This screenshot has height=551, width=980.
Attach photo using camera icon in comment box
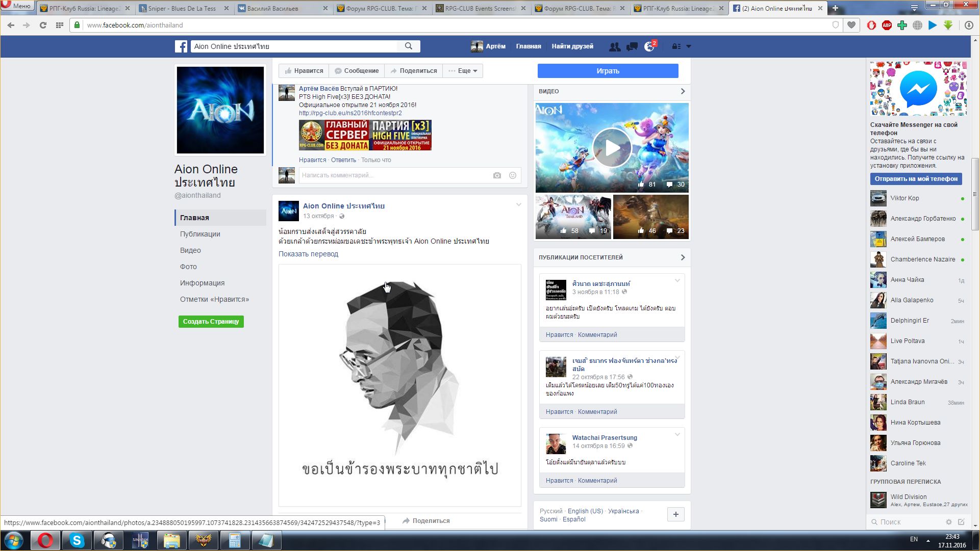tap(497, 175)
